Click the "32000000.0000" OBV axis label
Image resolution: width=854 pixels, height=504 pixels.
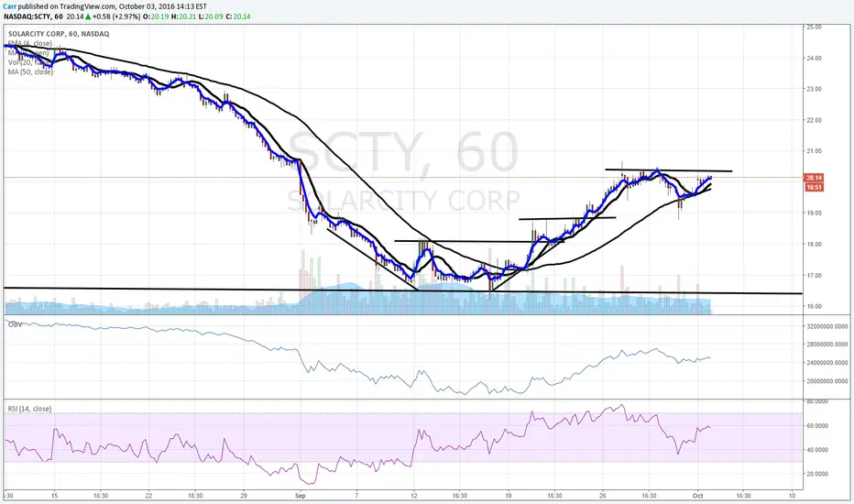point(827,326)
